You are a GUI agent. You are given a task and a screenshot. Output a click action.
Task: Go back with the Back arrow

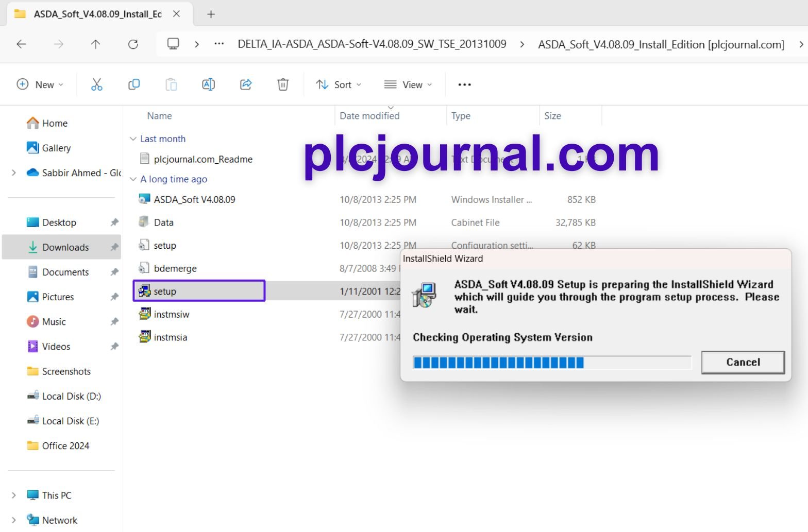[x=21, y=44]
